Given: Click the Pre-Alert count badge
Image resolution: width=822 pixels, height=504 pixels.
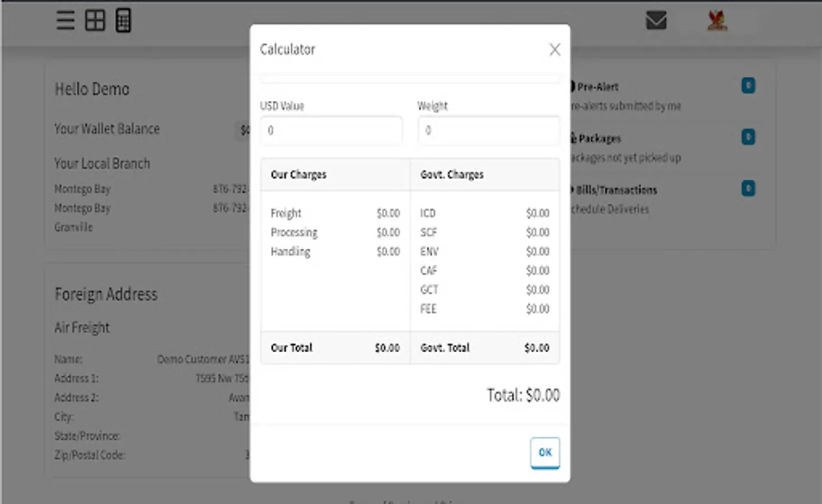Looking at the screenshot, I should [x=748, y=85].
